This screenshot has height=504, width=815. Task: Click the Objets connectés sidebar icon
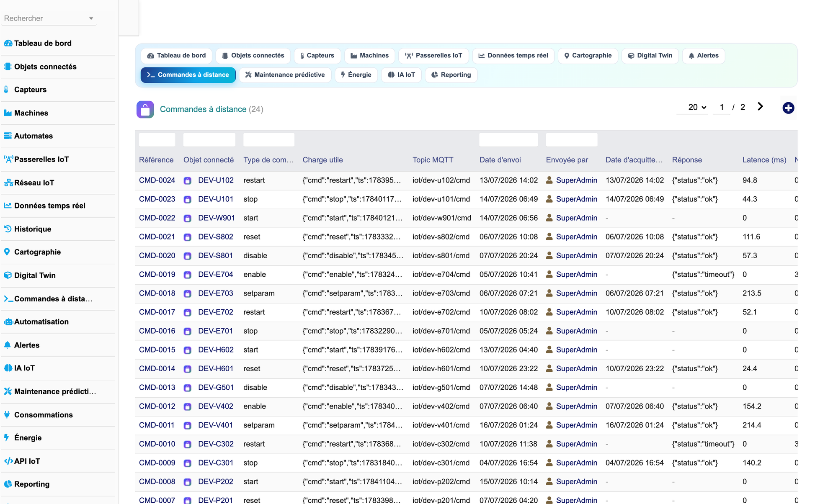click(x=8, y=67)
